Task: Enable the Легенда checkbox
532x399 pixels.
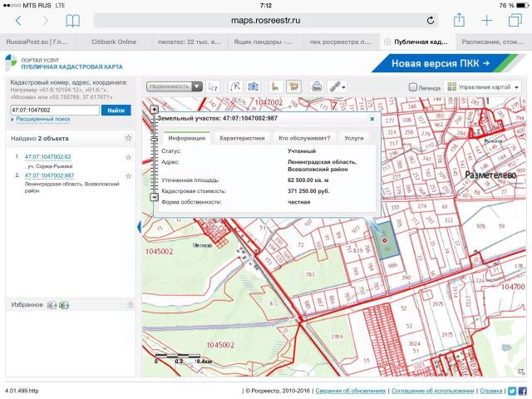Action: 412,87
